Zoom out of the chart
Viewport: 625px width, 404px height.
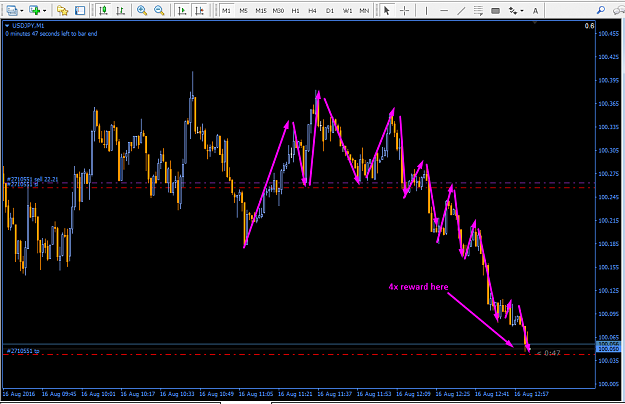point(159,10)
